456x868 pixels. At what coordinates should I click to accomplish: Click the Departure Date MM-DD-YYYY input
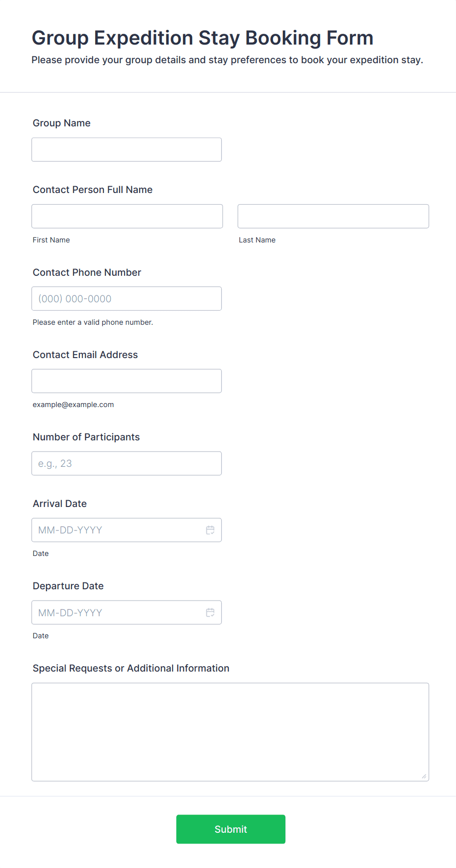coord(118,612)
